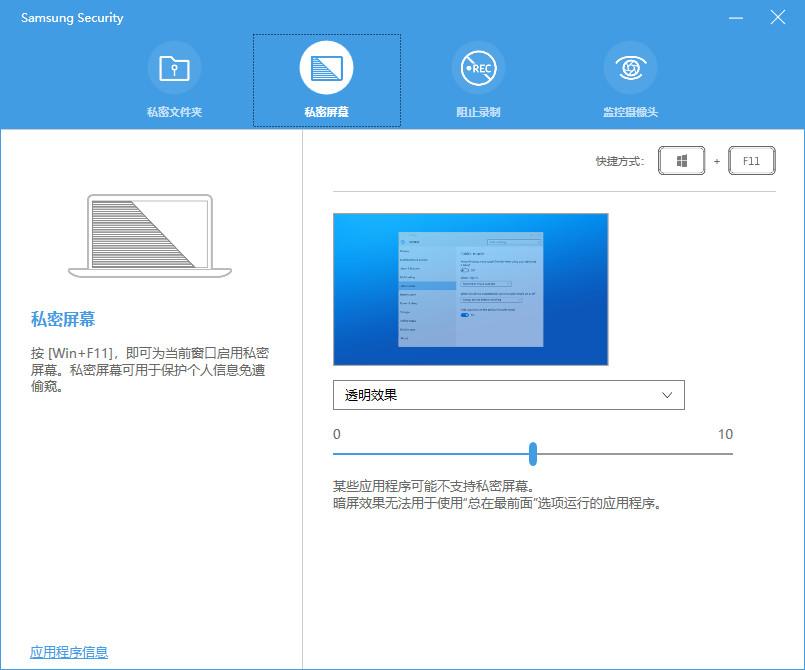The height and width of the screenshot is (670, 805).
Task: Open the 阻止录制 REC icon
Action: (x=478, y=67)
